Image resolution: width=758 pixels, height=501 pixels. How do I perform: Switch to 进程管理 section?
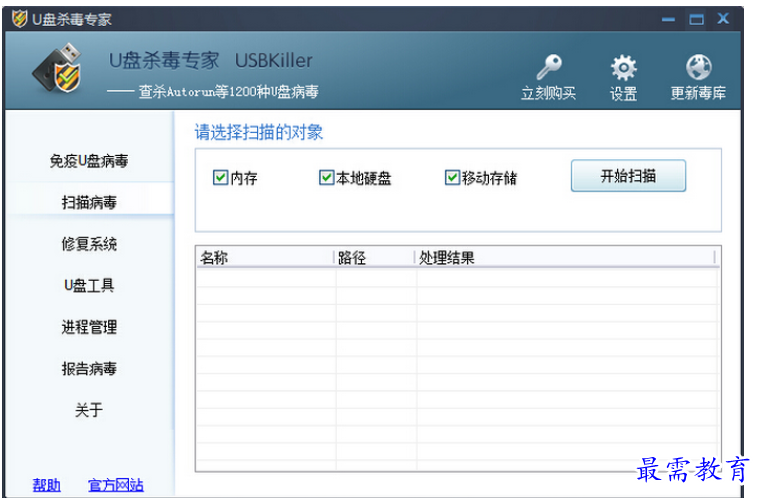point(89,327)
